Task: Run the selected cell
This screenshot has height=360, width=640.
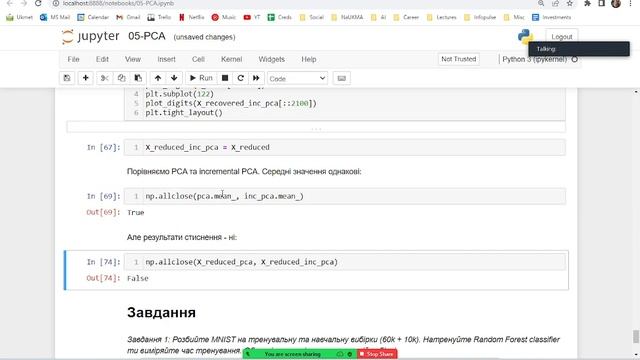Action: click(x=201, y=78)
